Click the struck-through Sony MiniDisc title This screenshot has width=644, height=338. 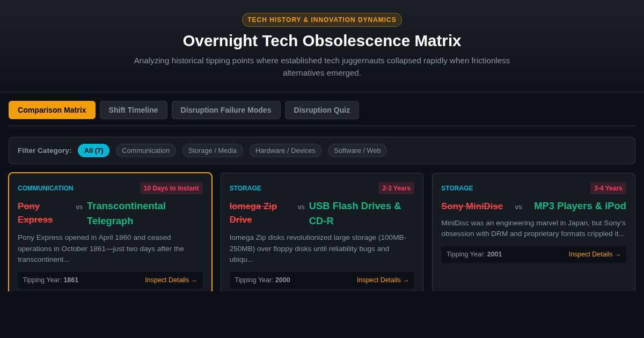tap(472, 207)
